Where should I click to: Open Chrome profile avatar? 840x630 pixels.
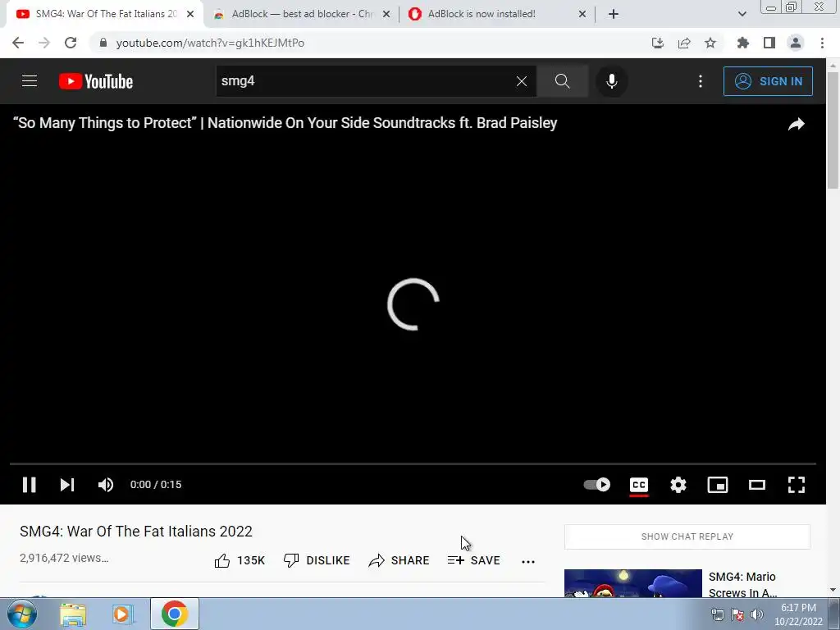pyautogui.click(x=796, y=43)
